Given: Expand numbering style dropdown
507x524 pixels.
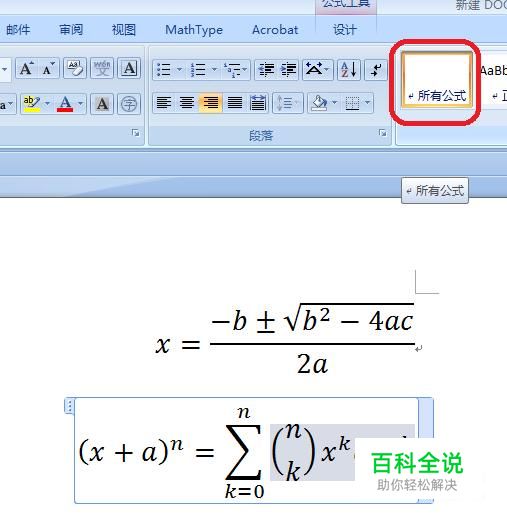Looking at the screenshot, I should [215, 70].
